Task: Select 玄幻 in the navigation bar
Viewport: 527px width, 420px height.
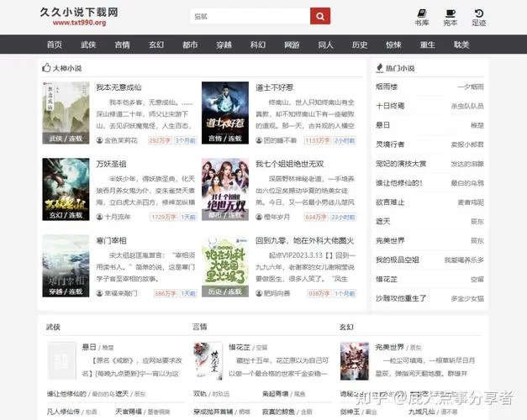Action: coord(156,45)
